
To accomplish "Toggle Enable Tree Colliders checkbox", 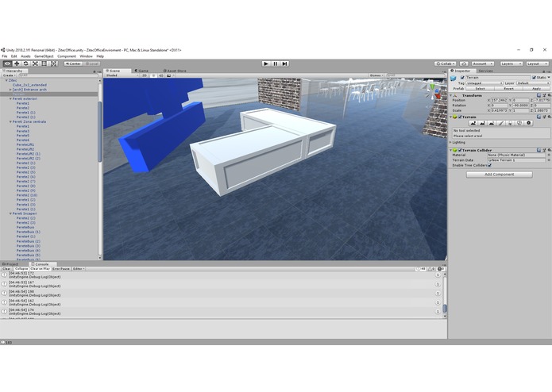I will click(x=490, y=165).
